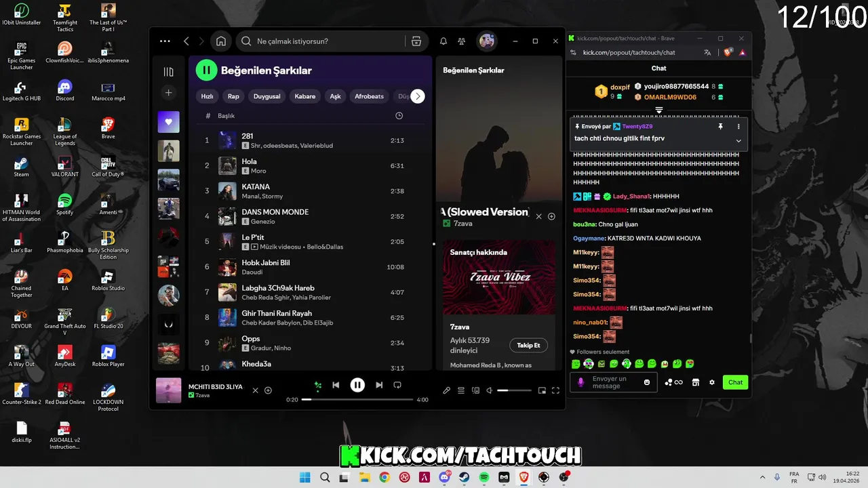Open the Spotify three-dot main menu
This screenshot has height=488, width=868.
pos(165,41)
